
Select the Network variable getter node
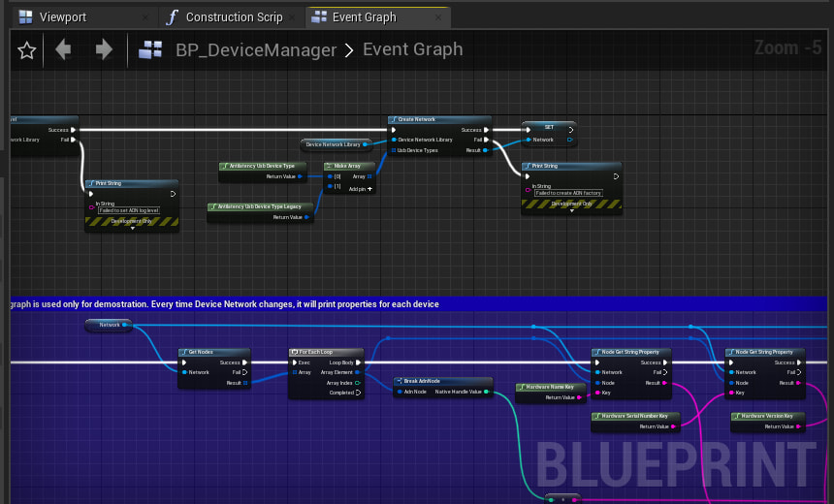(x=109, y=325)
